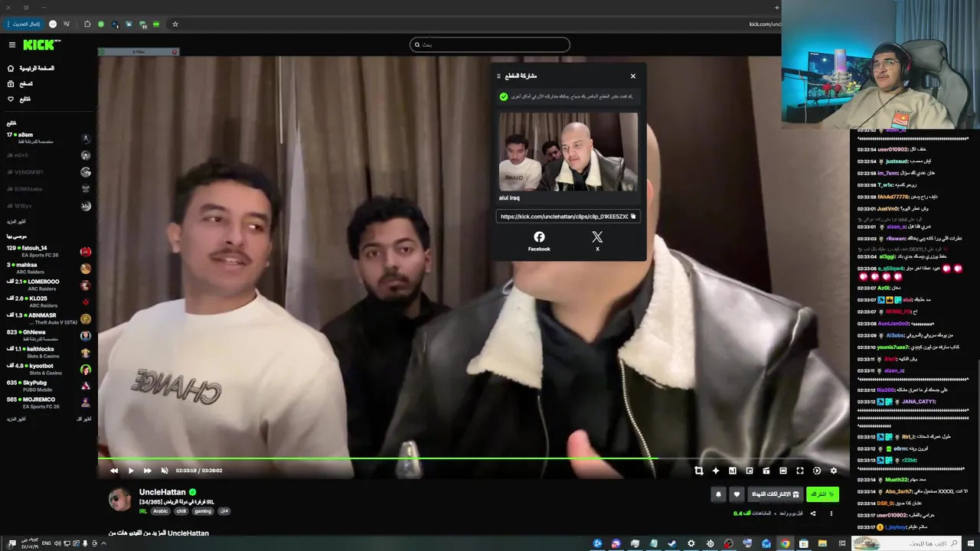Enter fullscreen video mode
This screenshot has width=980, height=551.
click(x=800, y=471)
